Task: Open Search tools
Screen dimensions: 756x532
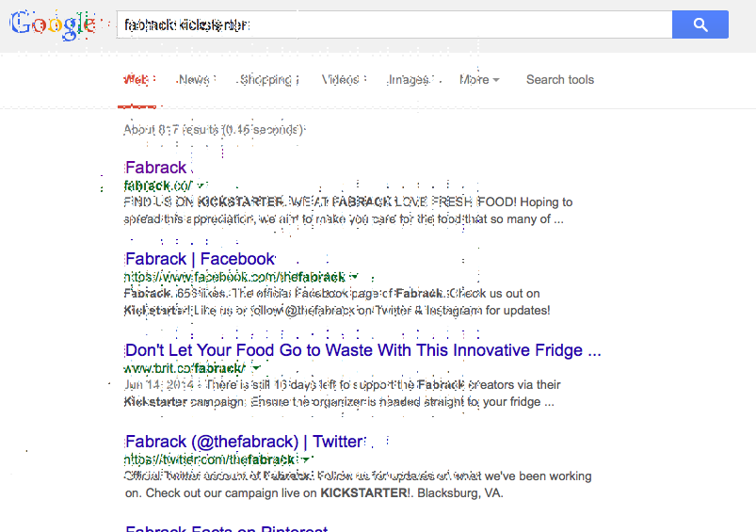Action: coord(560,80)
